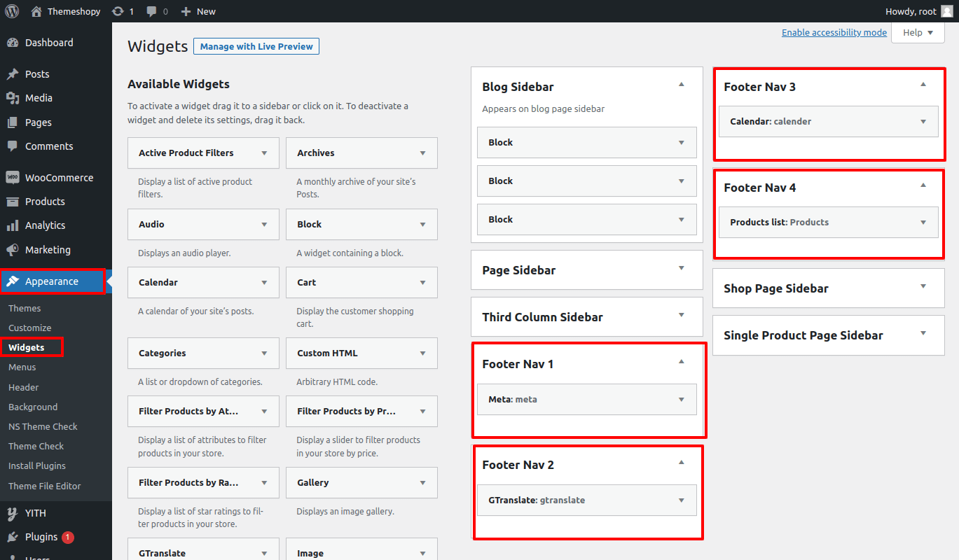Image resolution: width=959 pixels, height=560 pixels.
Task: Click the comments bubble icon in admin bar
Action: point(151,11)
